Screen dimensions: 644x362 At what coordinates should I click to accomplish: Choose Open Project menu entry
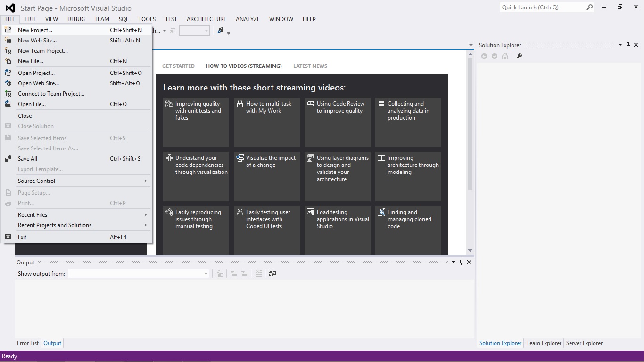pos(76,73)
